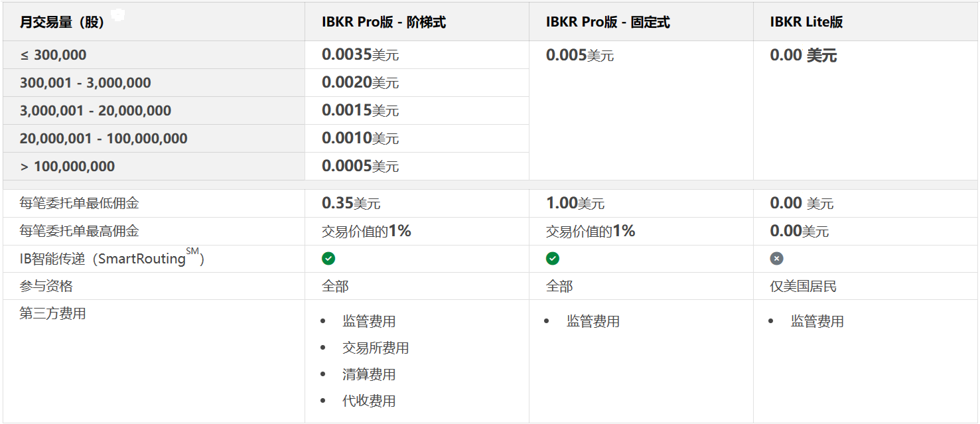Click the 20,000,001 - 100,000,000 tier label
The height and width of the screenshot is (424, 980).
[104, 139]
